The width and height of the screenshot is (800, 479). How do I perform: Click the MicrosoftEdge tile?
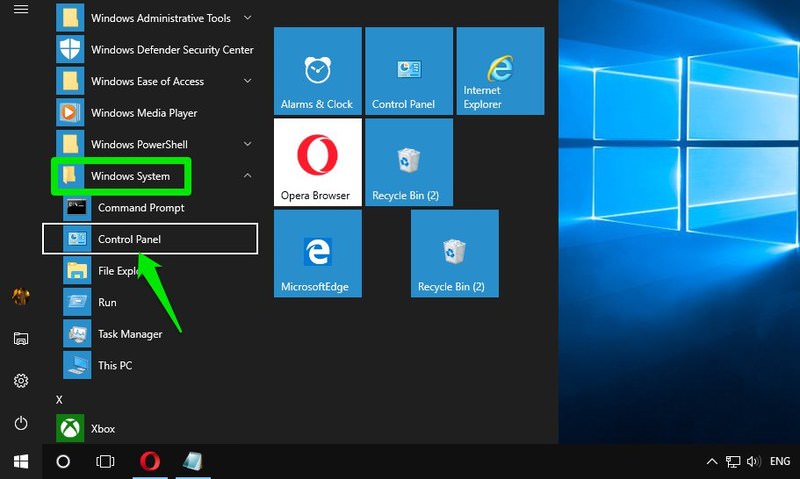pos(317,253)
